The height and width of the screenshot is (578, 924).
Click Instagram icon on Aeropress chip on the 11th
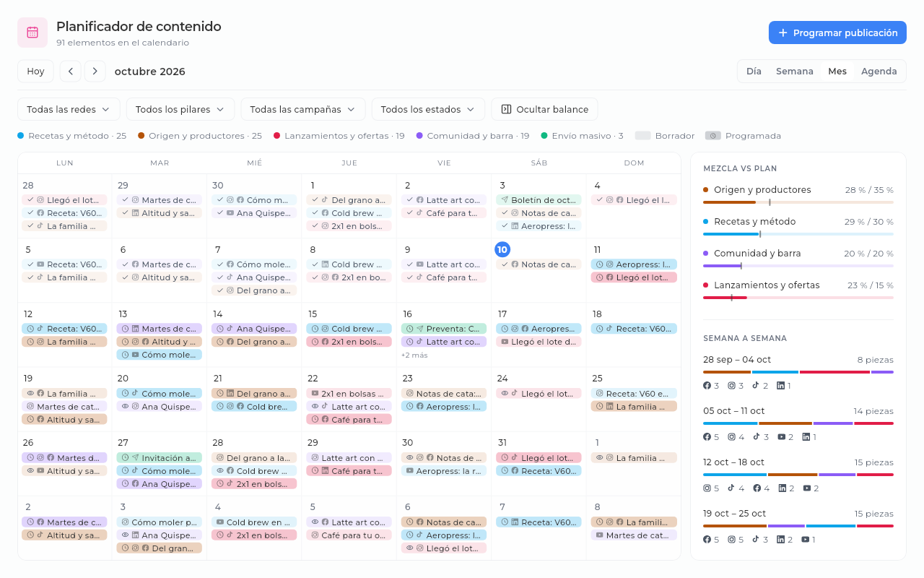coord(609,264)
